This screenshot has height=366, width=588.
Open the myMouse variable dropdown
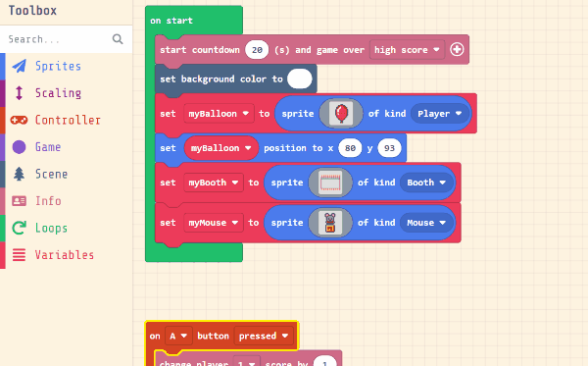tap(214, 223)
